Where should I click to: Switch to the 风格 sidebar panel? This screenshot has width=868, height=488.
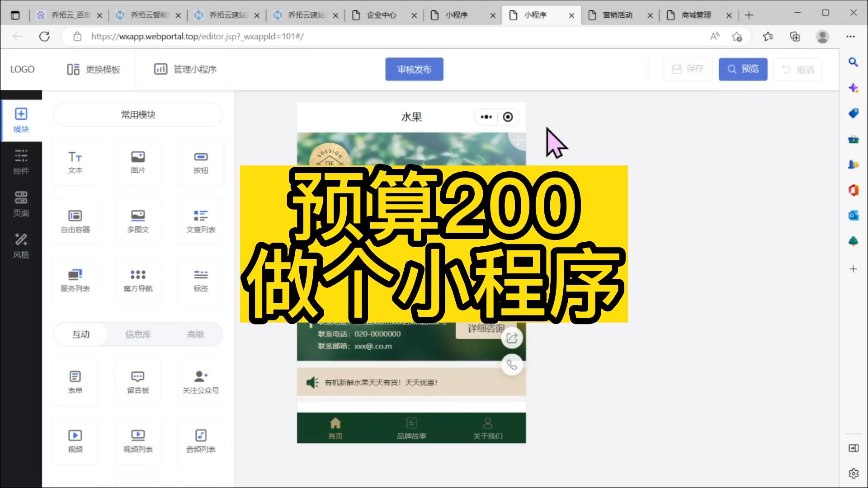point(21,245)
